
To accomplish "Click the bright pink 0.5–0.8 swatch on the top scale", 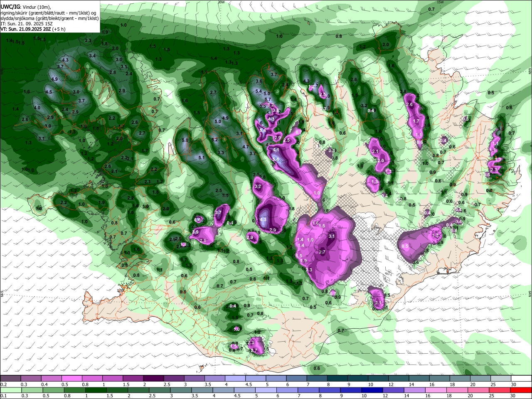I will pyautogui.click(x=71, y=379).
